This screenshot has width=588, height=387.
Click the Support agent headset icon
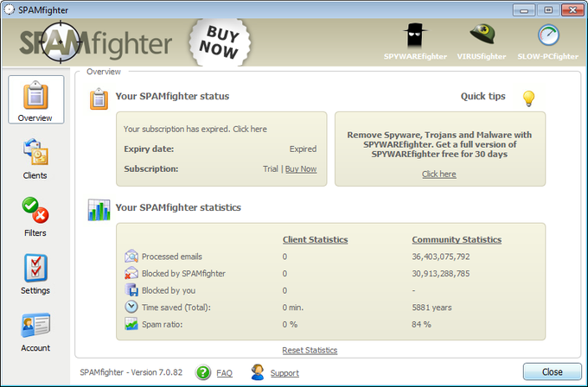pyautogui.click(x=258, y=372)
